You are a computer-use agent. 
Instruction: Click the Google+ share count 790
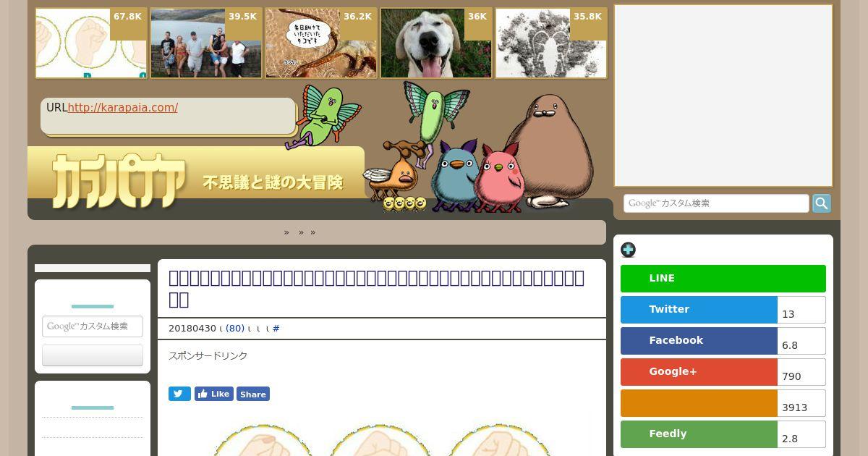click(x=801, y=372)
